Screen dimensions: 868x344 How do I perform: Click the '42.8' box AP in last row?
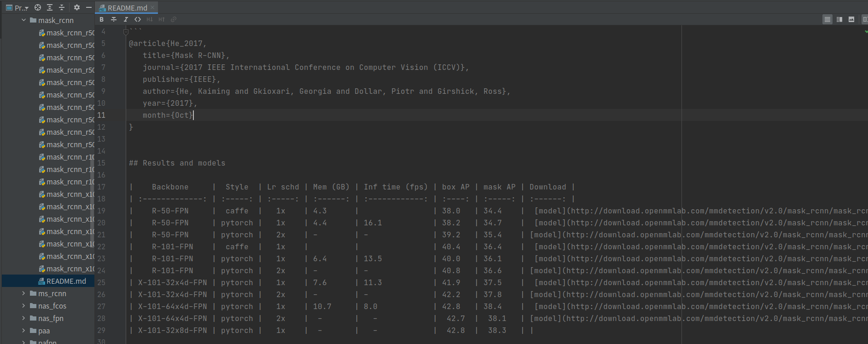(x=455, y=330)
